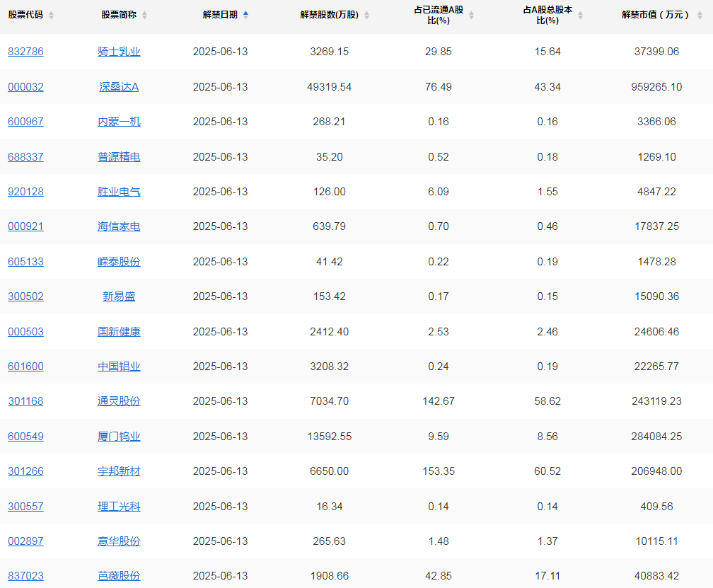The height and width of the screenshot is (588, 713).
Task: Click sort arrows beside 股票简称 header
Action: tap(144, 15)
